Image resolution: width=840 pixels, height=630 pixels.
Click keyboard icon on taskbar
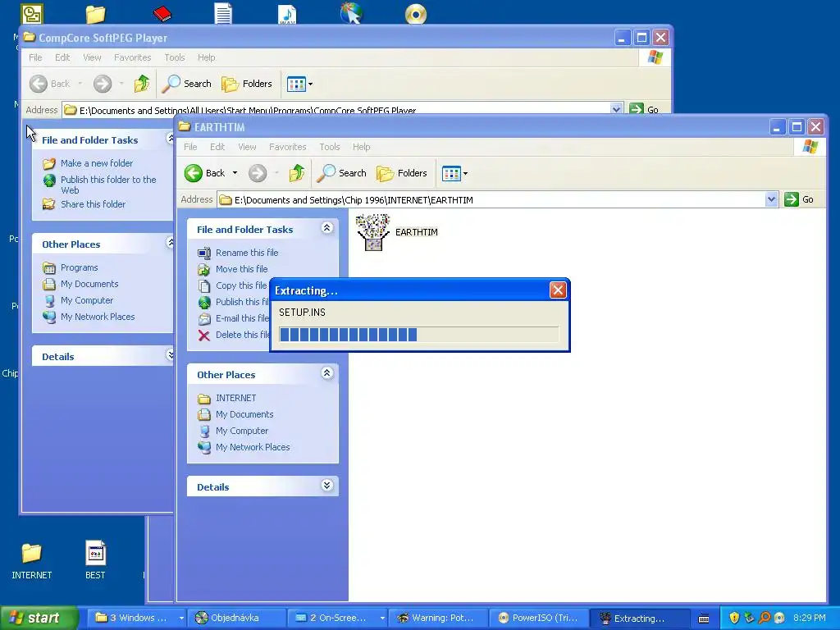click(x=703, y=619)
